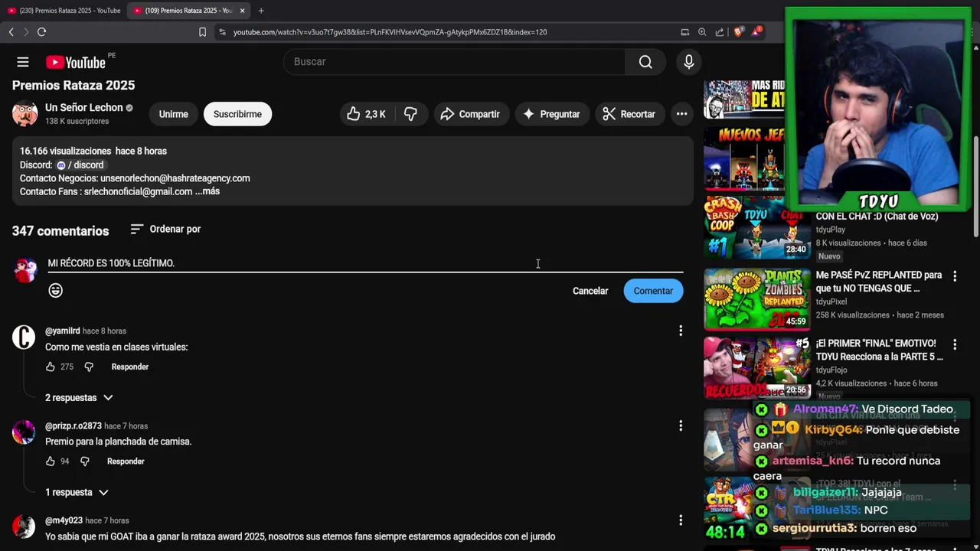This screenshot has height=551, width=980.
Task: Open @yamilrd's profile avatar
Action: pyautogui.click(x=24, y=337)
